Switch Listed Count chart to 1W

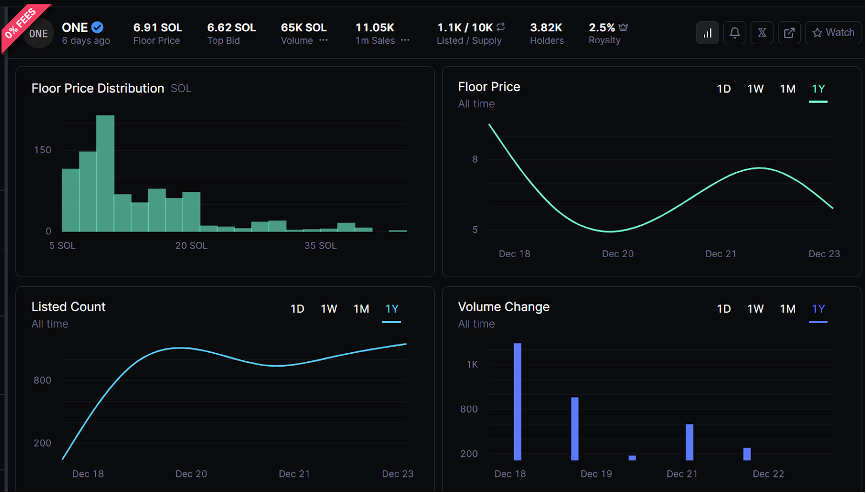coord(329,309)
